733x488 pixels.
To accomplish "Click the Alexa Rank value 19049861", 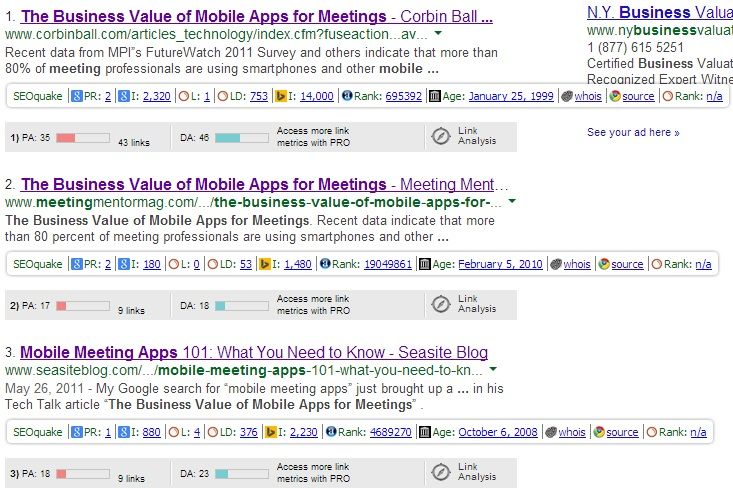I will [x=387, y=264].
